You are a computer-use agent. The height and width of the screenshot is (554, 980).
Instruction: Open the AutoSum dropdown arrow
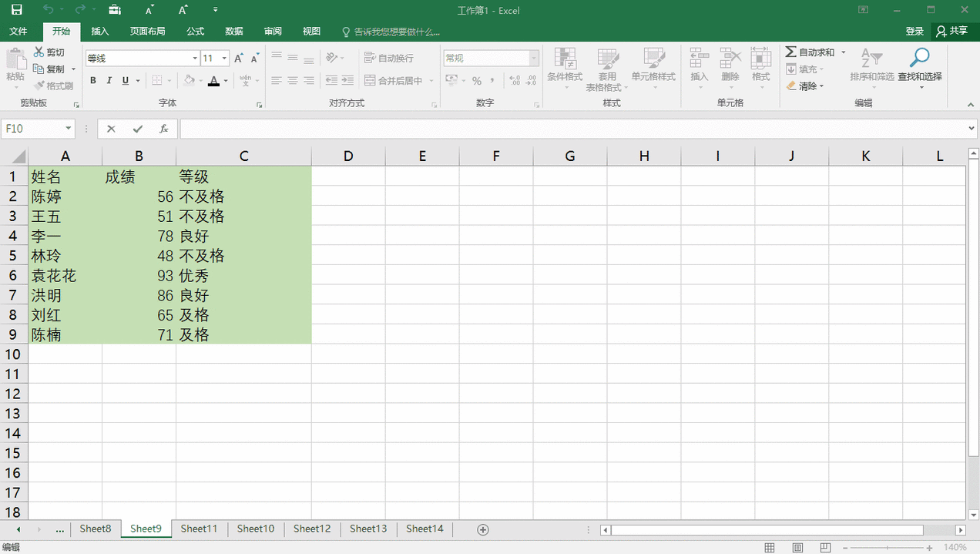pos(843,52)
